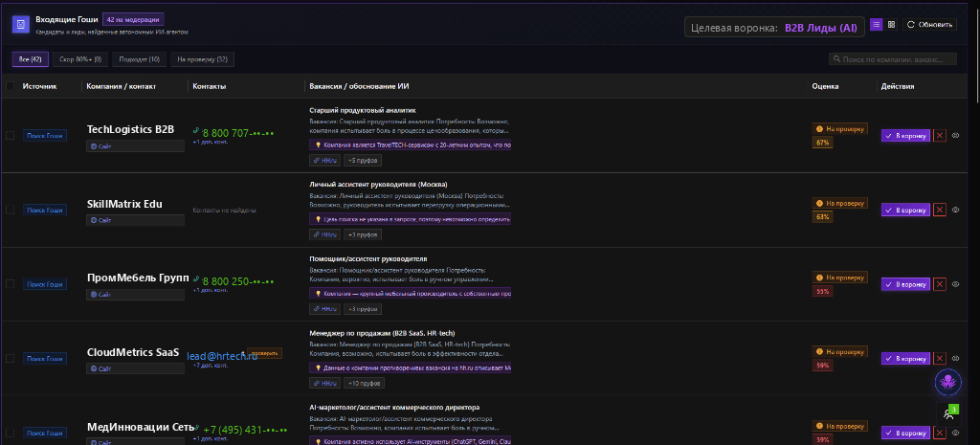Reject the CloudMetrics SaaS lead
Screen dimensions: 980x445
point(940,359)
